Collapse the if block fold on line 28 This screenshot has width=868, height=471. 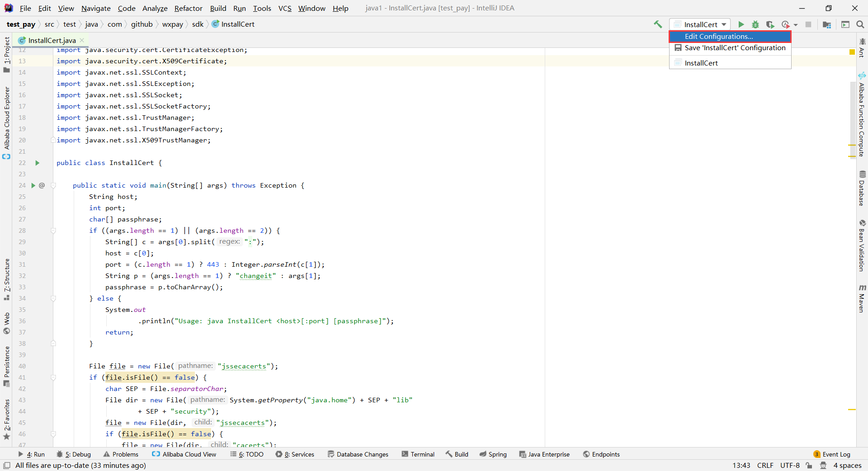(53, 231)
